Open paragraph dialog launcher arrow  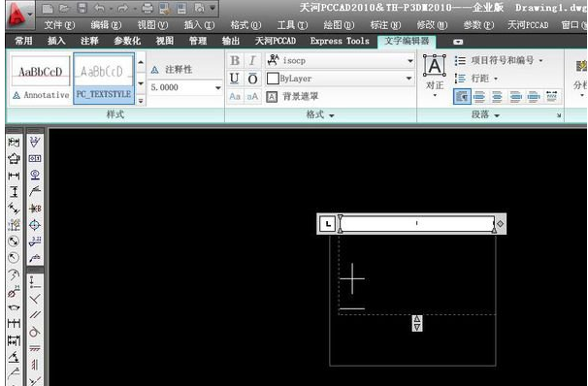pos(559,115)
